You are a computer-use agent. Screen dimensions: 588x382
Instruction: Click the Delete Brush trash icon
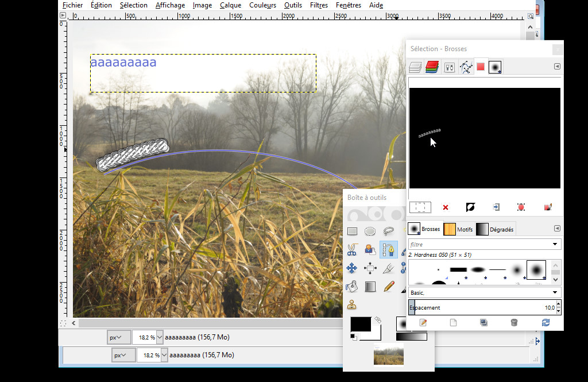[x=514, y=322]
